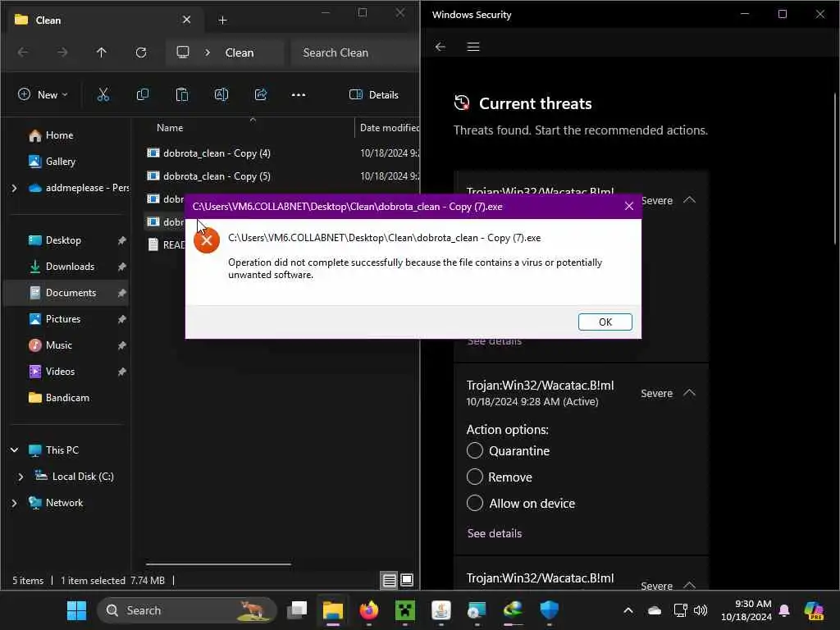Open New item dropdown in File Explorer

click(x=43, y=95)
